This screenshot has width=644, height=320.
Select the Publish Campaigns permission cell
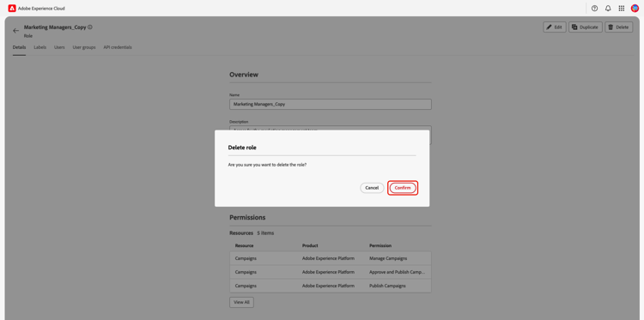coord(387,286)
